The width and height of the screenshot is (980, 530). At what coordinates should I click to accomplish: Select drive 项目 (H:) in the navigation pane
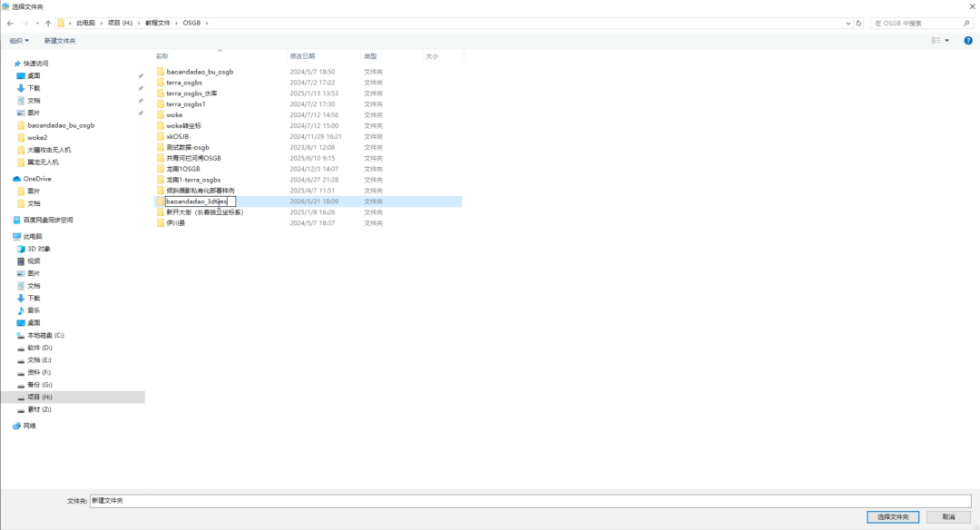39,397
